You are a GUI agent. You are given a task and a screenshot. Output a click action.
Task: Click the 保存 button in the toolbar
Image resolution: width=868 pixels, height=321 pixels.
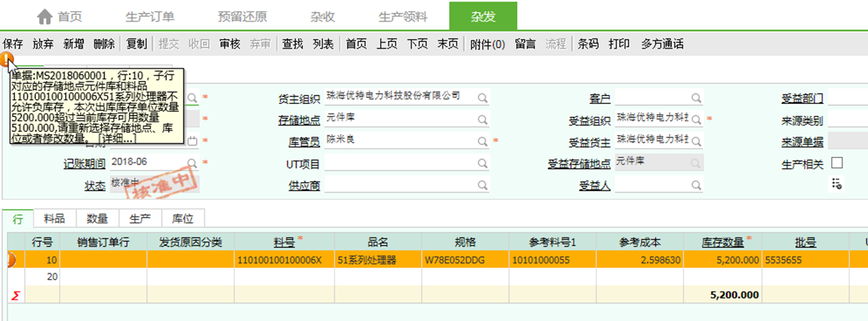click(x=13, y=44)
